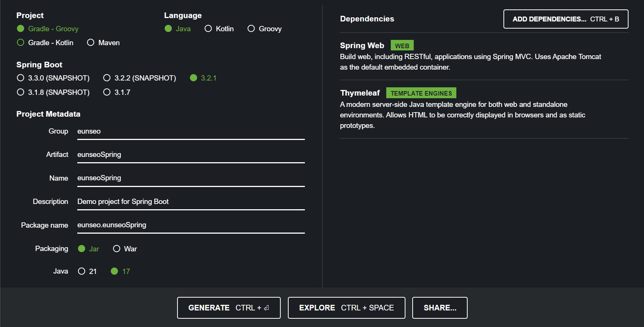
Task: Click the Project section heading
Action: [30, 15]
